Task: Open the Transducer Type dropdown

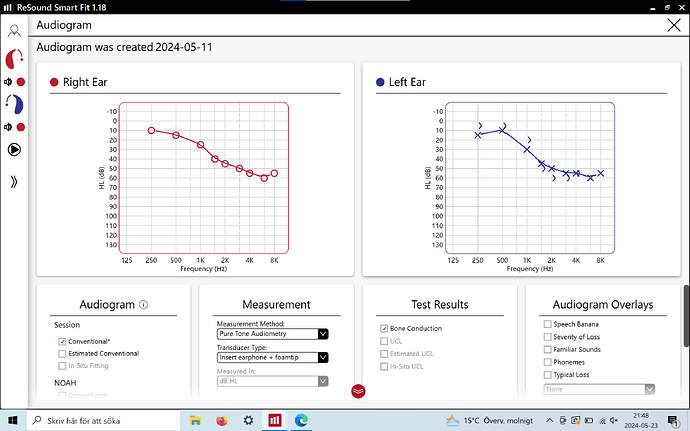Action: [272, 357]
